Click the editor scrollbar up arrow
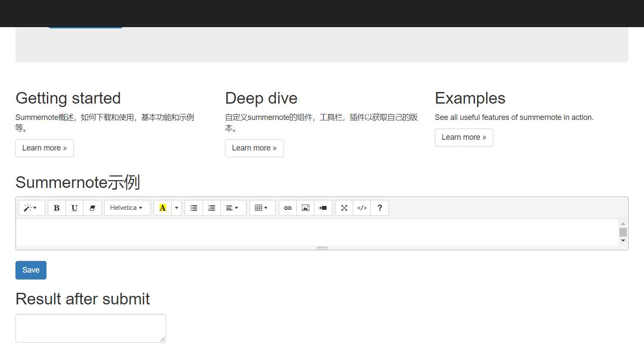The image size is (644, 353). point(623,224)
